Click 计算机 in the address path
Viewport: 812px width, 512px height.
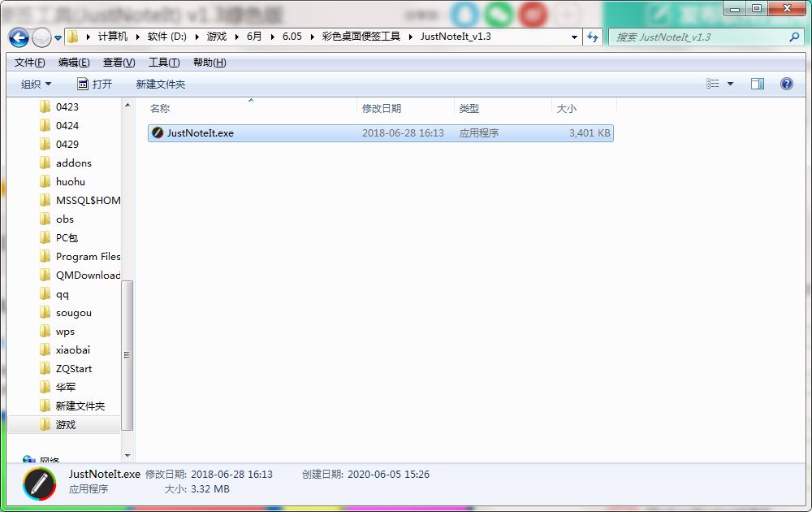(112, 37)
